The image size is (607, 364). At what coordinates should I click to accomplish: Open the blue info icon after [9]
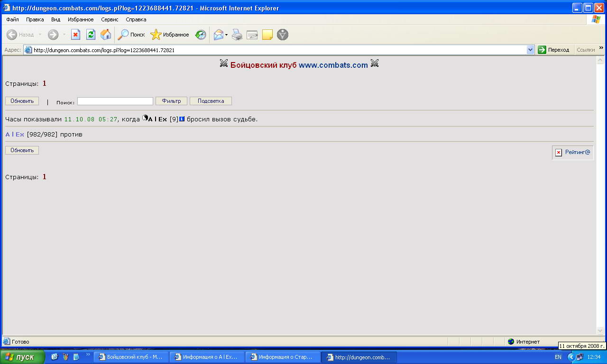tap(182, 118)
